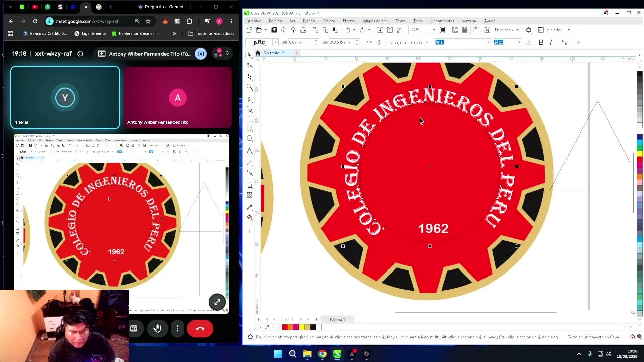Select the Shape edit tool
The height and width of the screenshot is (362, 644).
point(250,65)
